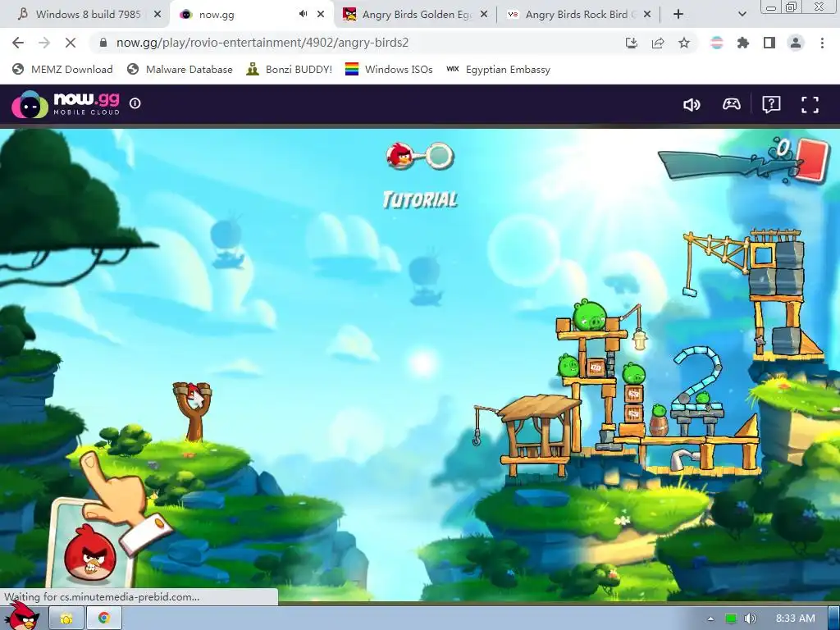The image size is (840, 630).
Task: Share this page icon
Action: (658, 43)
